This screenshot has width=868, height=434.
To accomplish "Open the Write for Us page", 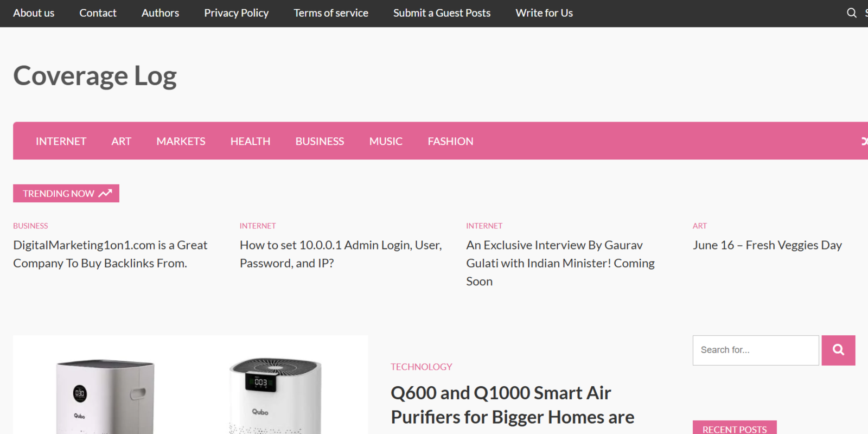I will (x=544, y=13).
